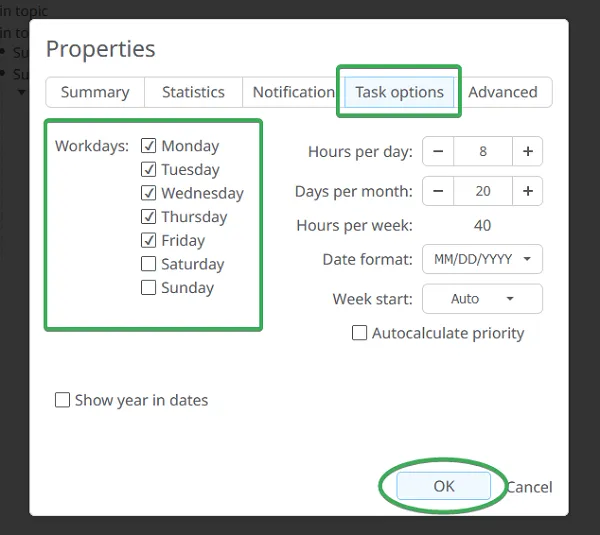Uncheck the Monday workday checkbox

(x=149, y=146)
